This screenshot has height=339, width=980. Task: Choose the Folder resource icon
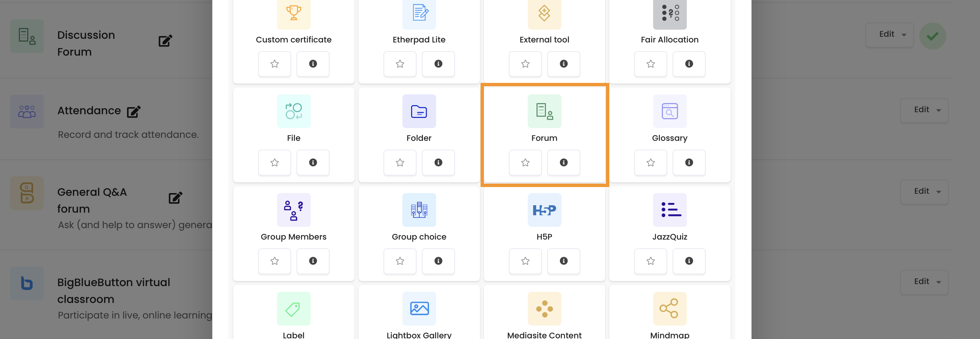[x=419, y=111]
